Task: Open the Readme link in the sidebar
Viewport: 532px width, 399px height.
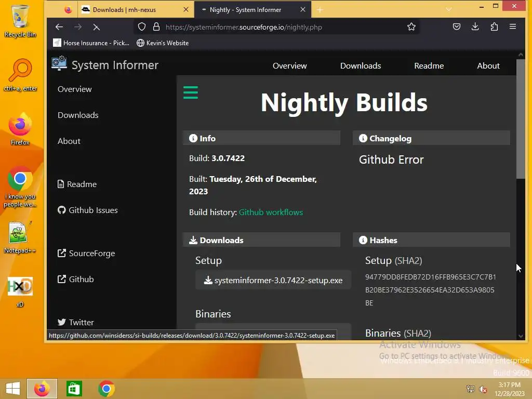Action: pos(77,184)
